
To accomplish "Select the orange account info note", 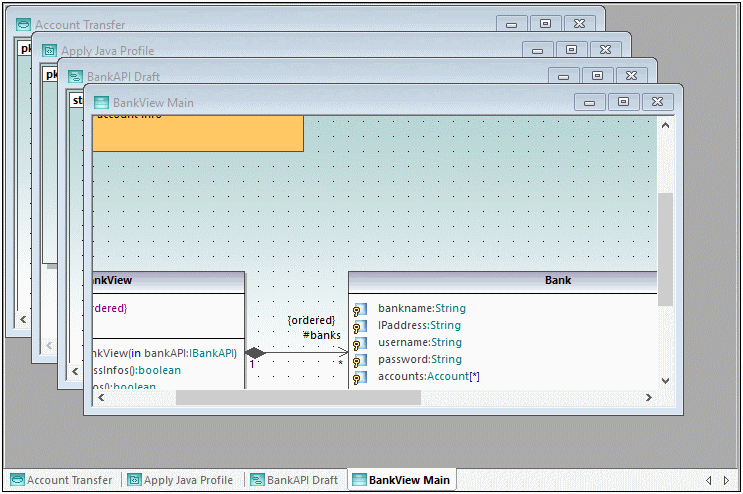I will coord(198,133).
